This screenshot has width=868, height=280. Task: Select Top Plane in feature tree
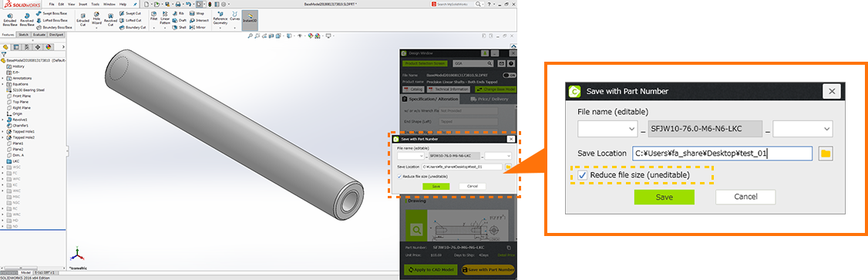[18, 102]
